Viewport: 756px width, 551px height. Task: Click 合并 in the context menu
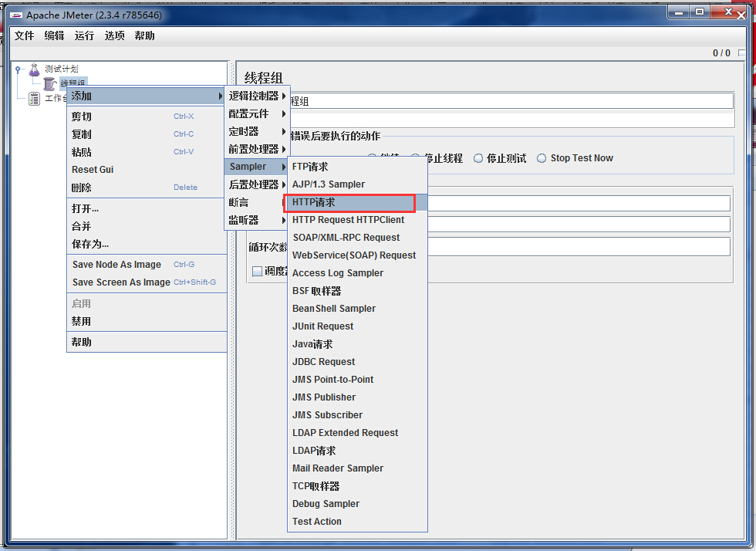(x=147, y=226)
